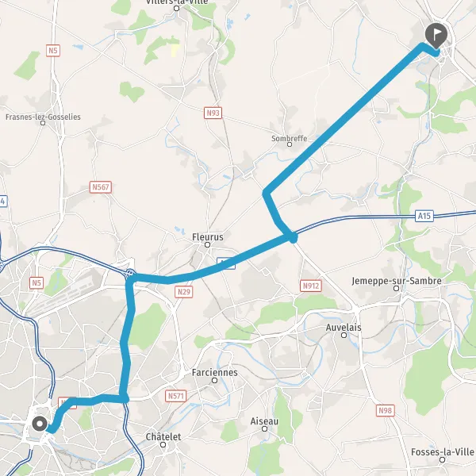Click the route start circle marker

pyautogui.click(x=40, y=424)
